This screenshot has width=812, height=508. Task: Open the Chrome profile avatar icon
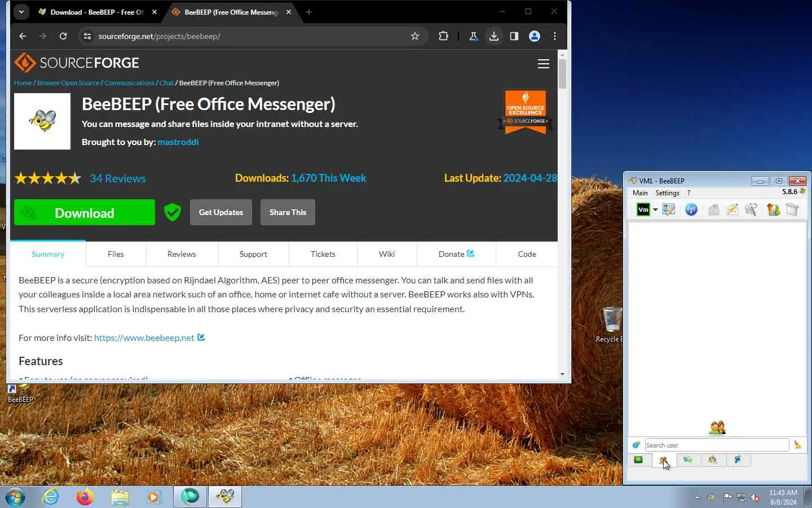pyautogui.click(x=535, y=36)
